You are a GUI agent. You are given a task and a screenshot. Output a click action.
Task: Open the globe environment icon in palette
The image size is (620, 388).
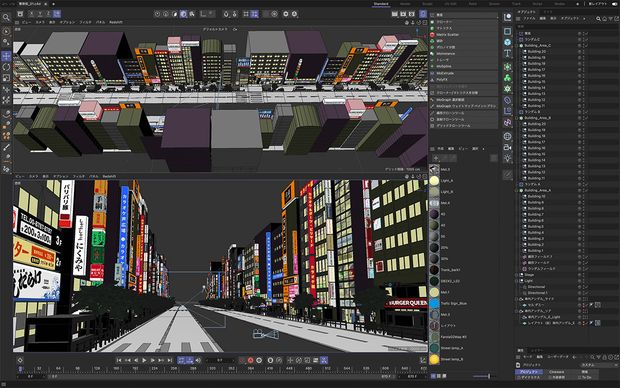[508, 136]
